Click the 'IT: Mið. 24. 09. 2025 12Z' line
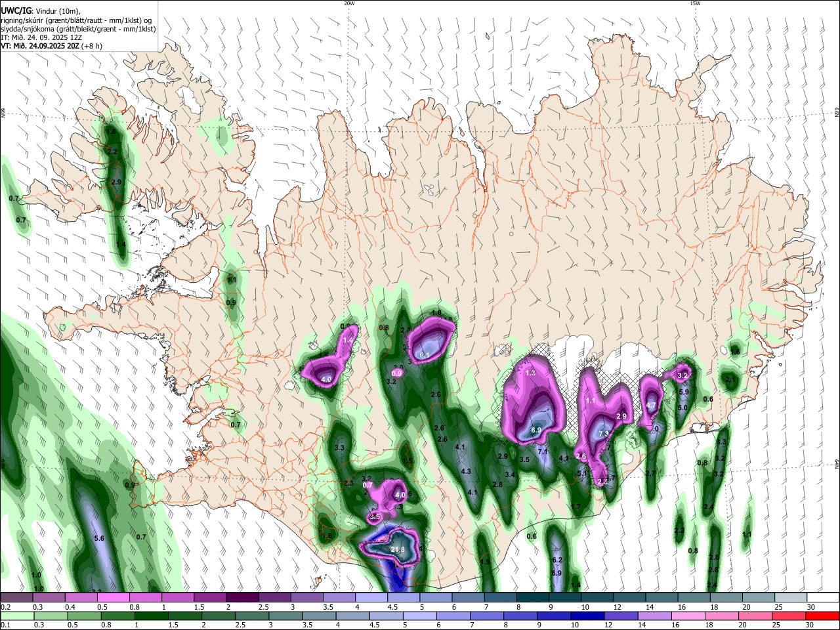The height and width of the screenshot is (630, 840). pyautogui.click(x=41, y=37)
